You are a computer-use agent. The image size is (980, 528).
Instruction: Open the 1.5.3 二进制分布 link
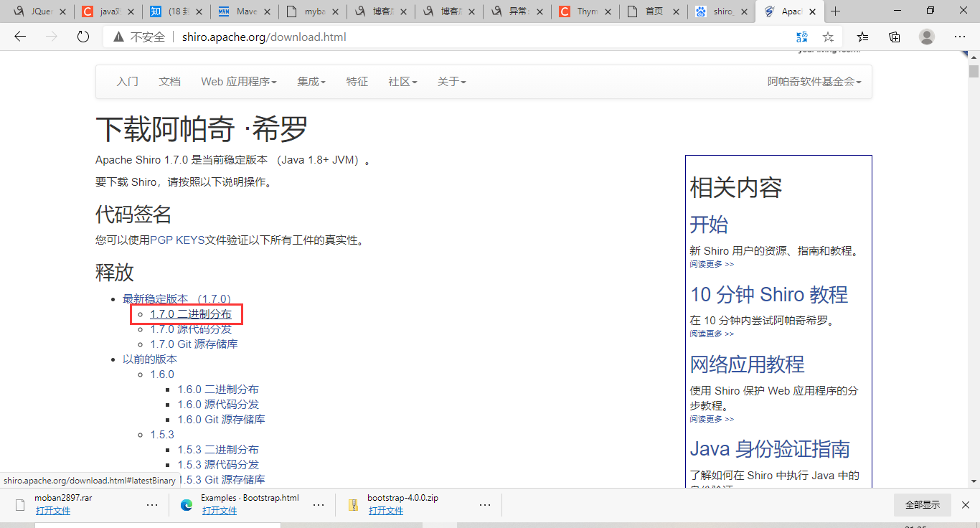pyautogui.click(x=218, y=450)
